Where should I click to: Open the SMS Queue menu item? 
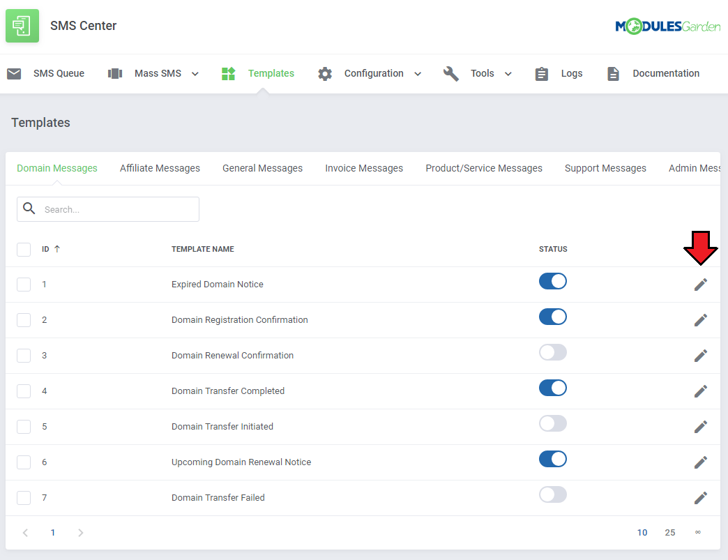59,73
